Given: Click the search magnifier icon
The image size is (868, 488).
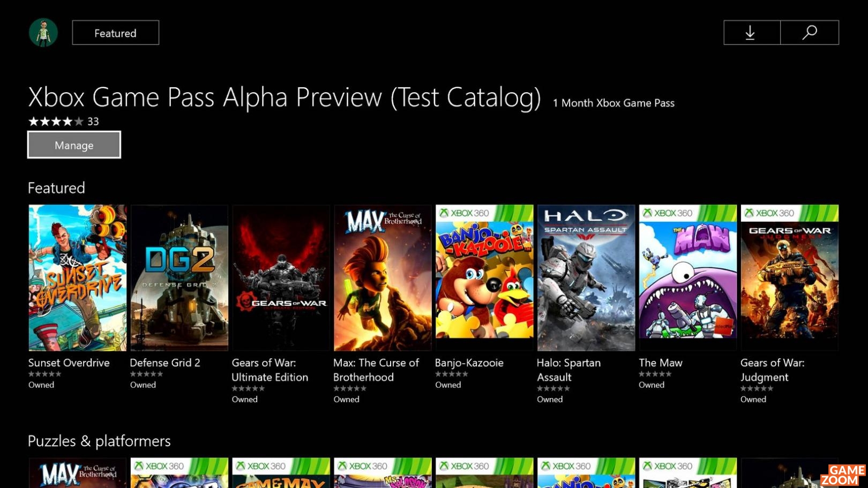Looking at the screenshot, I should [x=810, y=33].
